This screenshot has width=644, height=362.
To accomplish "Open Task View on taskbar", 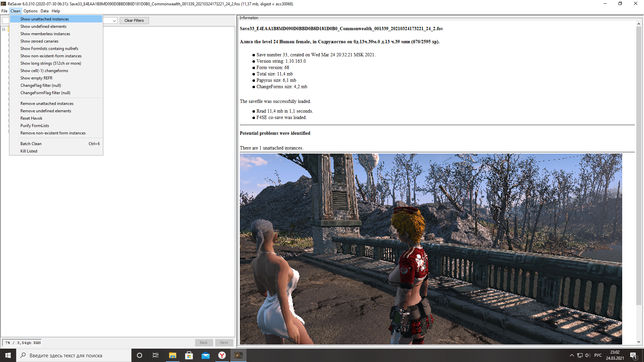I will 156,355.
